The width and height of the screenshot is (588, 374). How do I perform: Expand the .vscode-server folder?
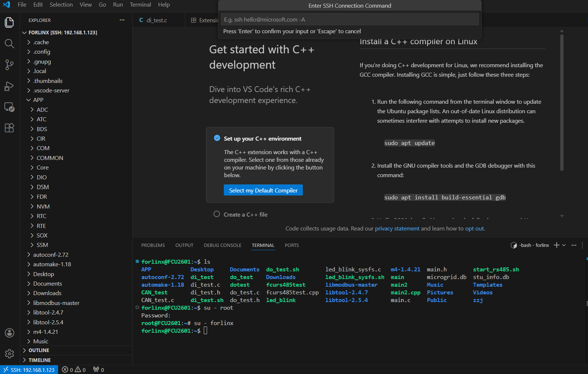click(x=77, y=90)
